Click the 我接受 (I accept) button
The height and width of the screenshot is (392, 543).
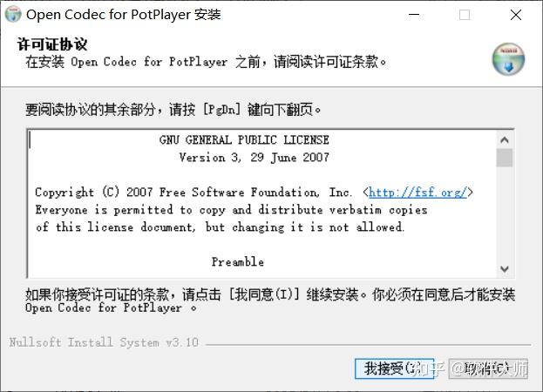[x=395, y=368]
